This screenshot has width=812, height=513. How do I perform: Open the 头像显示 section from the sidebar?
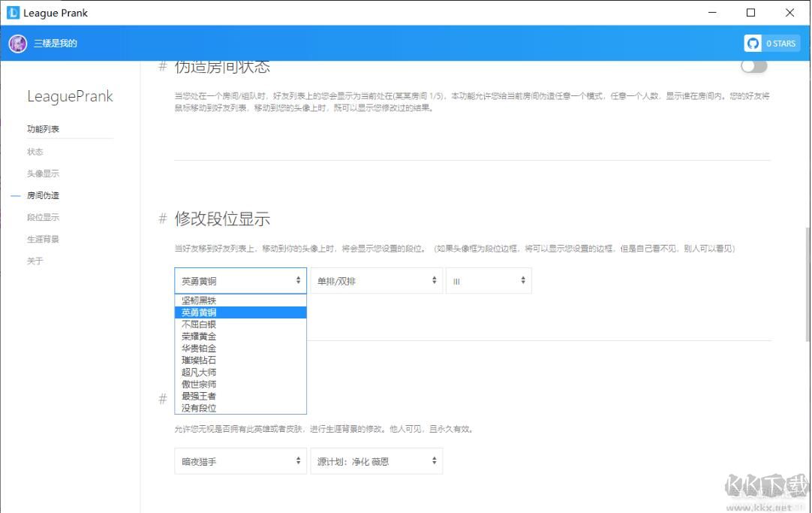[43, 173]
